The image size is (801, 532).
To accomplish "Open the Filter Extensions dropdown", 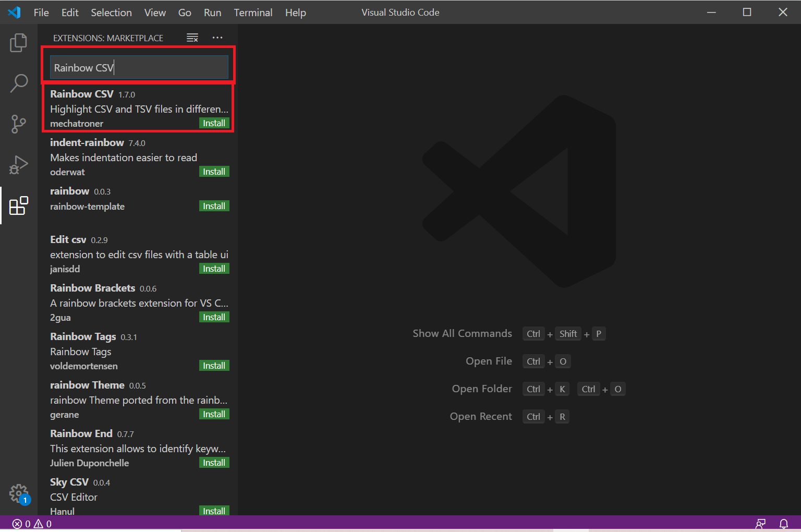I will point(192,37).
